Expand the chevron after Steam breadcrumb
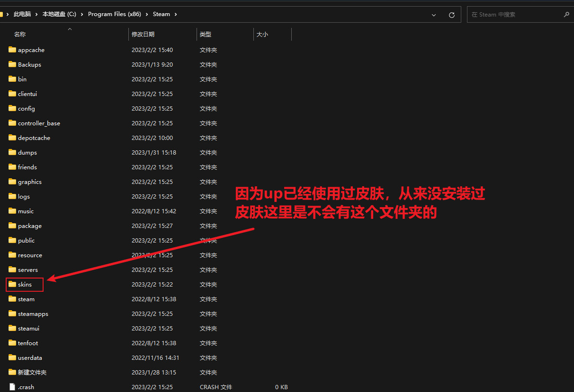This screenshot has height=392, width=574. [x=176, y=14]
